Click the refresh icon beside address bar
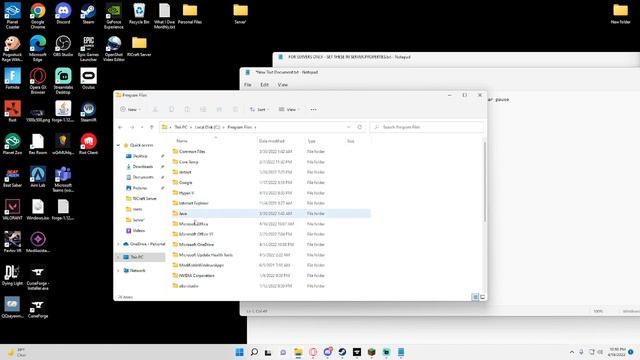 click(x=360, y=127)
